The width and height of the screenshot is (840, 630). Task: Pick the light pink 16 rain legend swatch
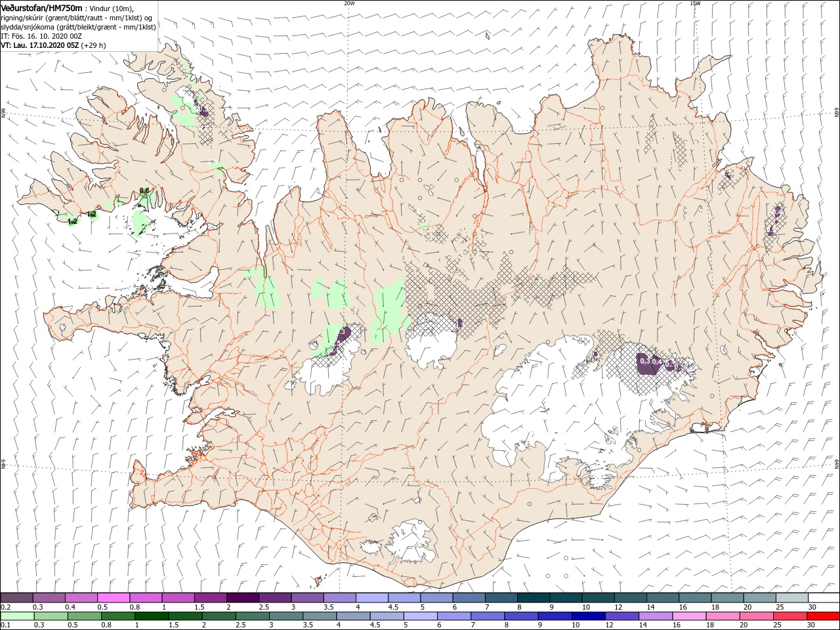[x=688, y=616]
